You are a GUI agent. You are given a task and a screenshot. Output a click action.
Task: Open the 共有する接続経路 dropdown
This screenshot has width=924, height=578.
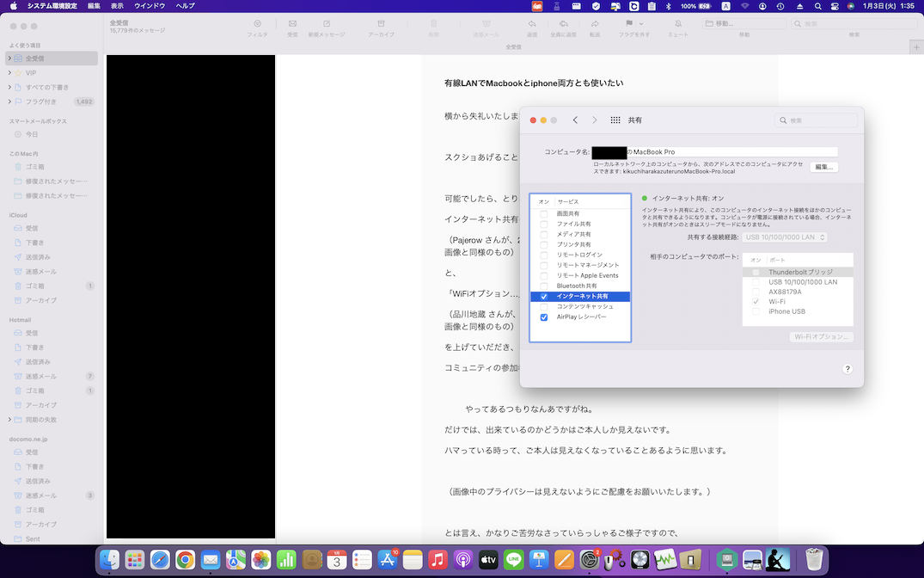tap(786, 237)
